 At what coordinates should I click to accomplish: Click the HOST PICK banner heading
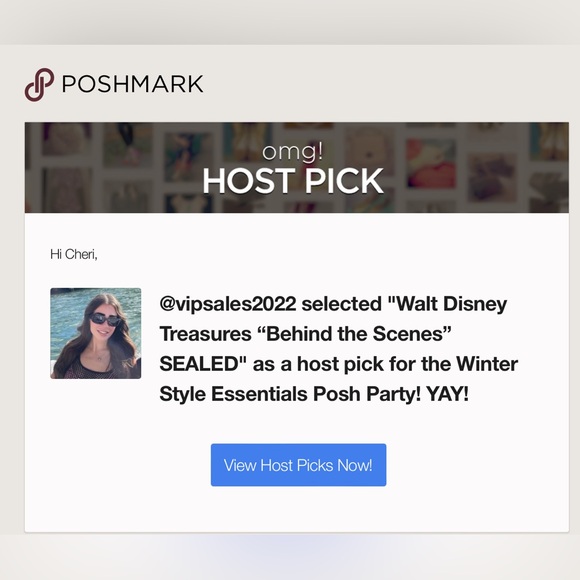(293, 181)
